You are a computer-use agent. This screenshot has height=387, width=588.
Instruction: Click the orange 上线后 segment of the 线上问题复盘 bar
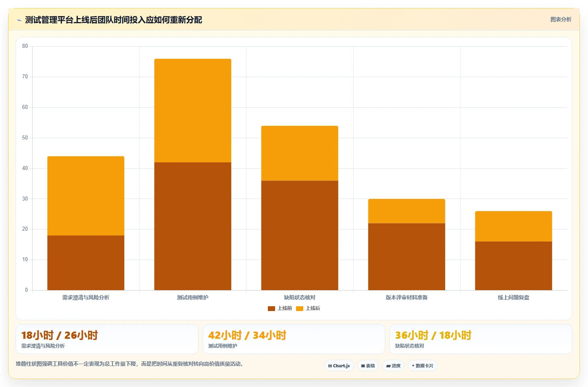point(514,226)
